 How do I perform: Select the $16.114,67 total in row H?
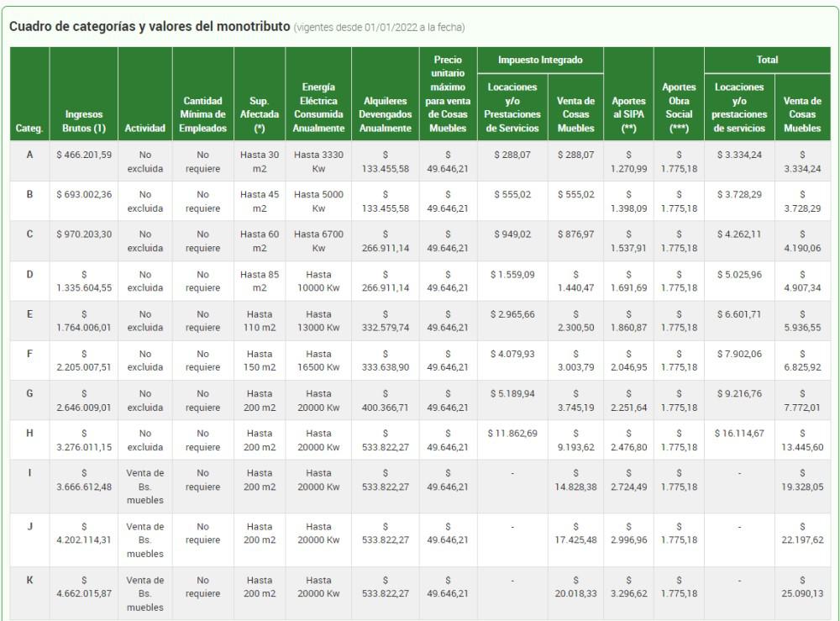pyautogui.click(x=739, y=433)
